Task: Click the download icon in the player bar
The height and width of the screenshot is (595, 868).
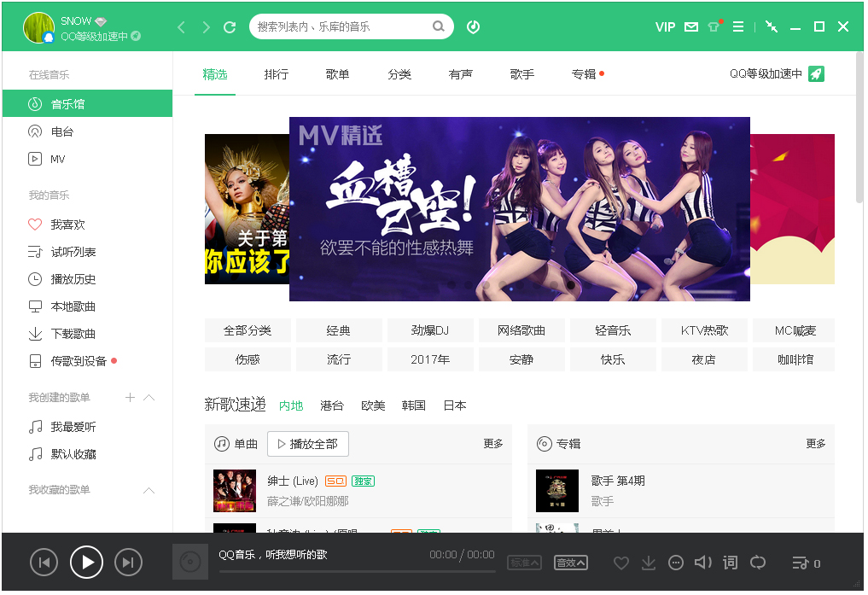Action: coord(649,563)
